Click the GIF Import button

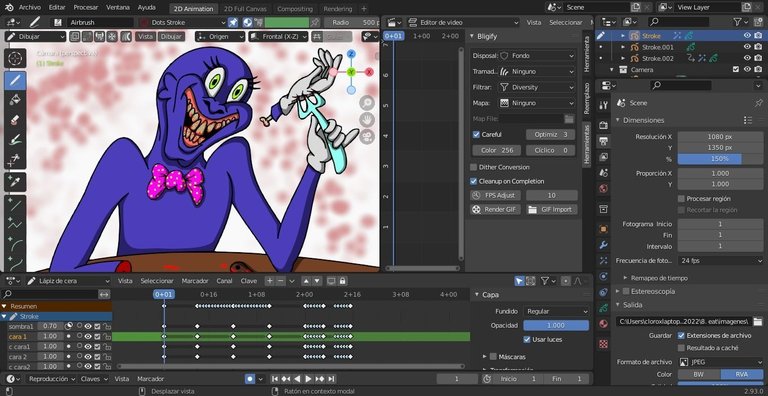point(552,209)
